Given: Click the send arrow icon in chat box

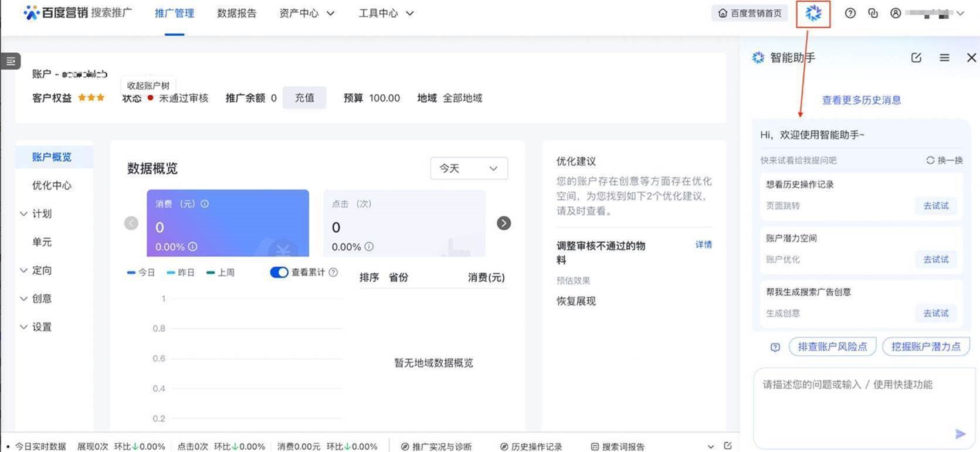Looking at the screenshot, I should click(960, 434).
